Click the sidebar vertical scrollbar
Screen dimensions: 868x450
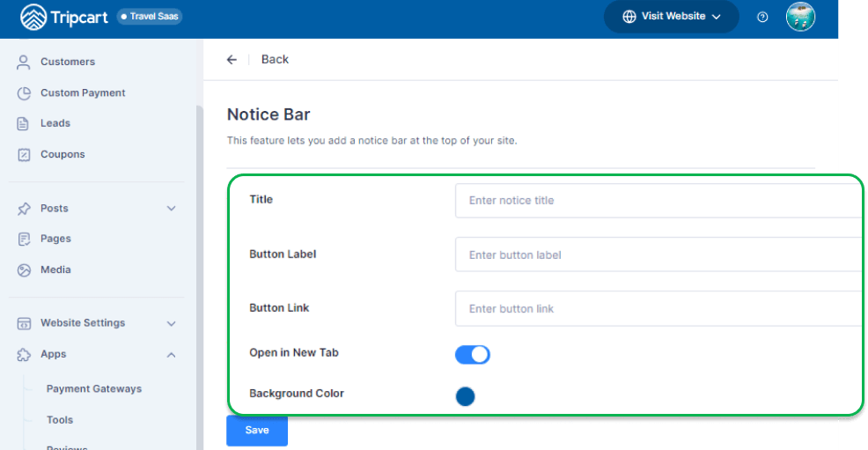pos(200,277)
